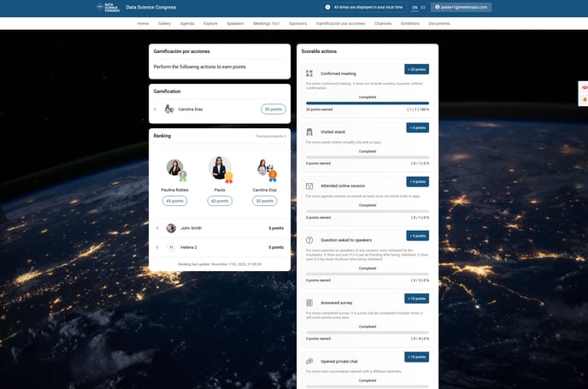Click the clock icon in the header
This screenshot has width=588, height=389.
327,7
